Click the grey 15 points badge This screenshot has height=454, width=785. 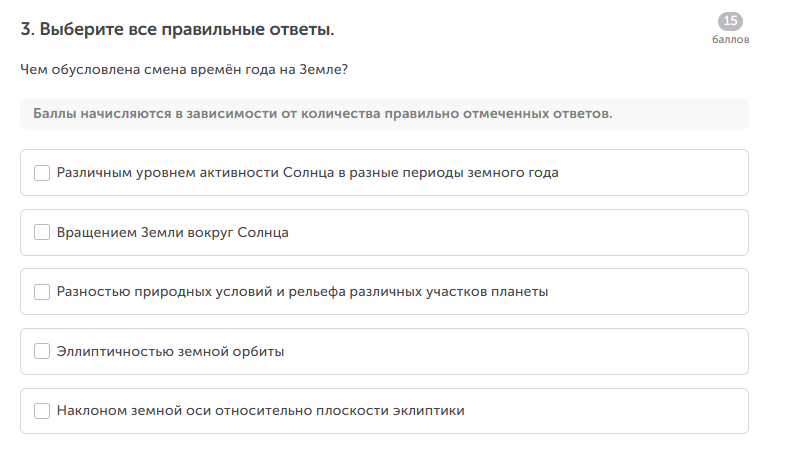point(730,21)
